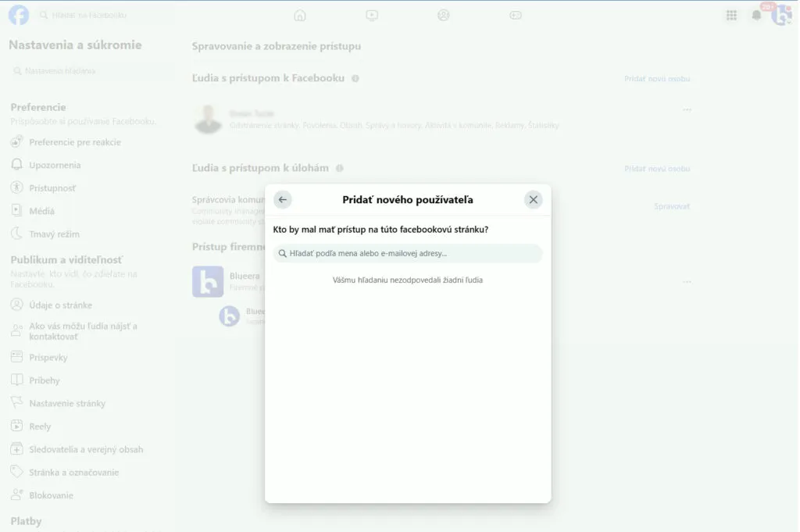Click Pridať novú osobu for Facebook access
The width and height of the screenshot is (800, 532).
(x=657, y=79)
